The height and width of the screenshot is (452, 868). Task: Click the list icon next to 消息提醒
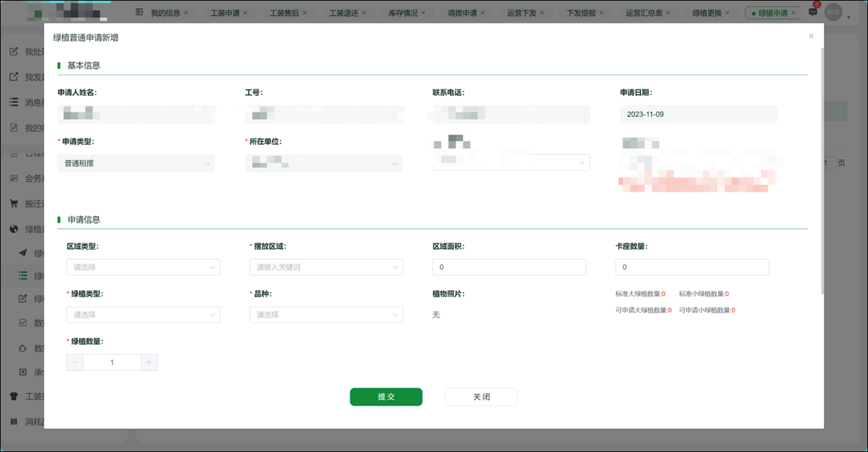coord(15,102)
